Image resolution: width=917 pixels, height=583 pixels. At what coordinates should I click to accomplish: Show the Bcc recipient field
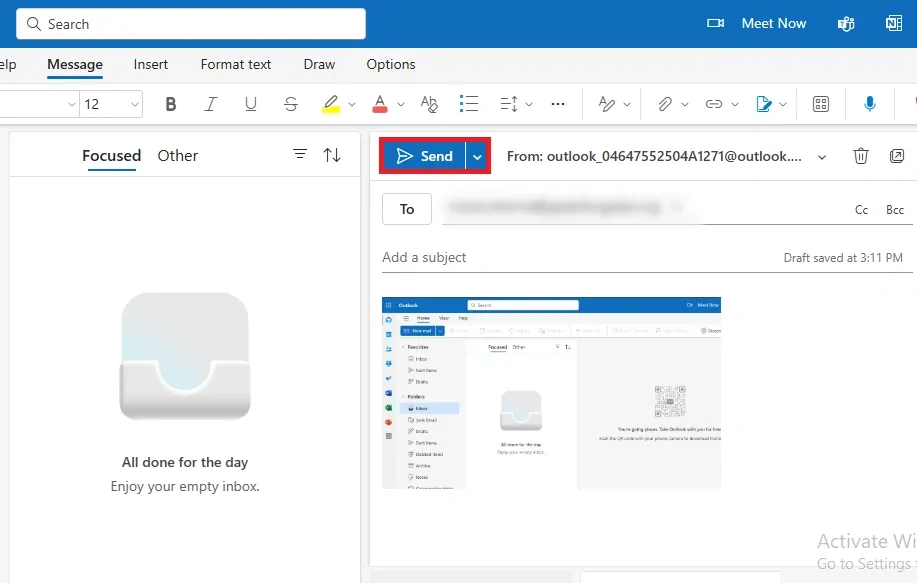tap(895, 209)
